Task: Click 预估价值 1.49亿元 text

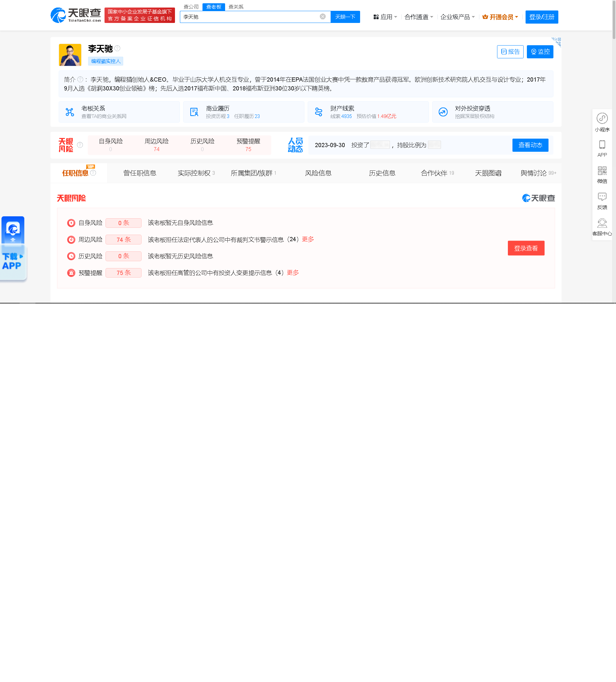Action: tap(376, 116)
